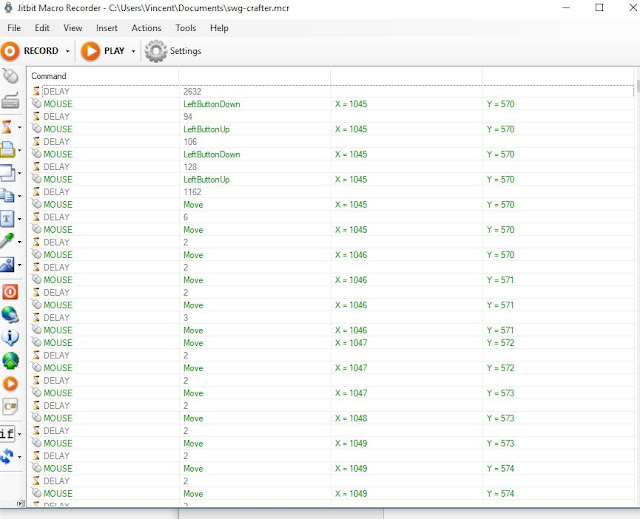Open dropdown next to T text icon
The image size is (640, 519).
(19, 219)
